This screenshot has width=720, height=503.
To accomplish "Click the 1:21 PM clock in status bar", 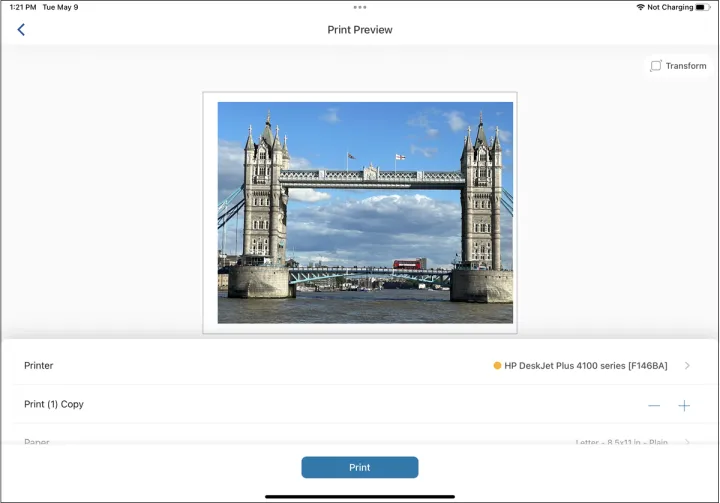I will [x=22, y=7].
